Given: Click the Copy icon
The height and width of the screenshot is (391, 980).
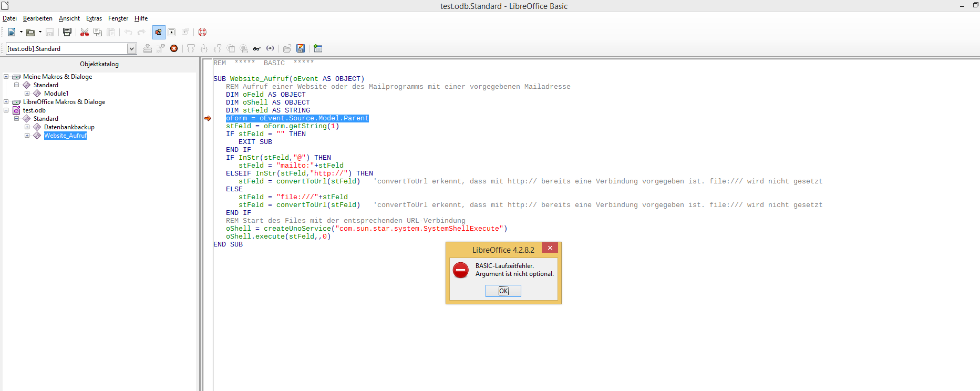Looking at the screenshot, I should coord(98,32).
